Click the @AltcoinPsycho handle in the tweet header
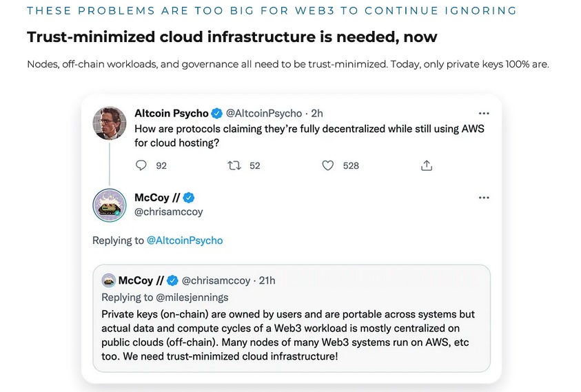 point(264,113)
